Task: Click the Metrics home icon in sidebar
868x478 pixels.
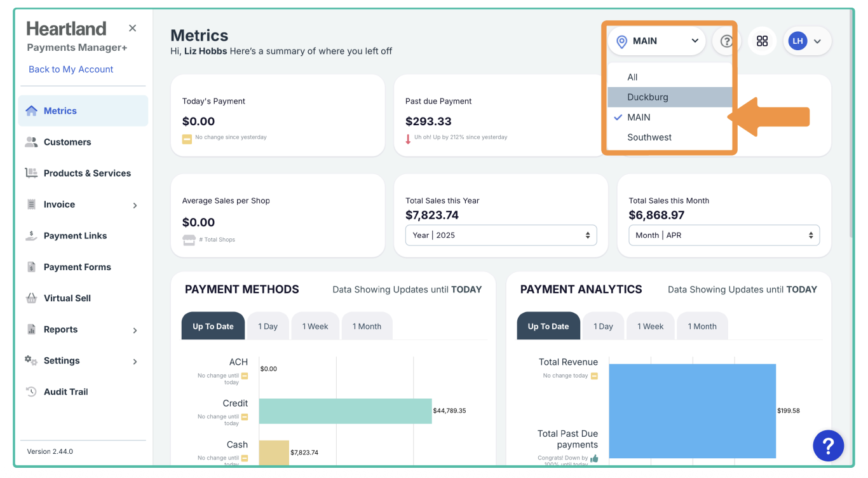Action: (31, 111)
